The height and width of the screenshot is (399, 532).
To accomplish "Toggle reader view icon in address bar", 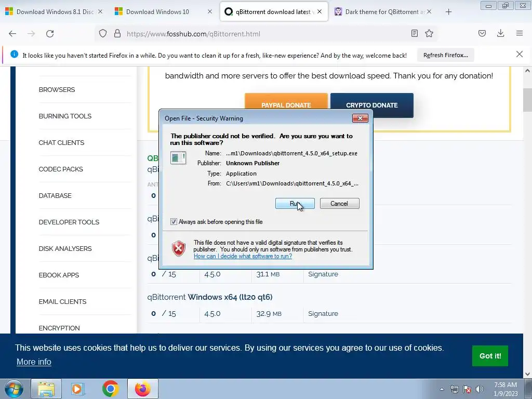I will 414,33.
